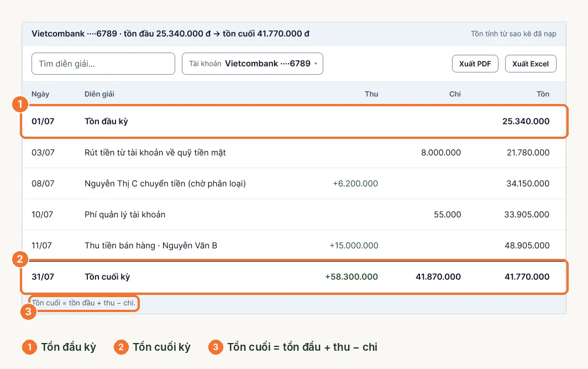Screen dimensions: 588x369
Task: Click the 'Tìm diễn giải...' search field
Action: (103, 64)
